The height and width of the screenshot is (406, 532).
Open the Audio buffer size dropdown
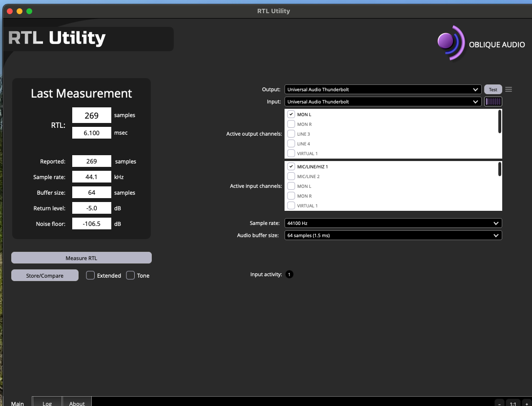click(393, 235)
